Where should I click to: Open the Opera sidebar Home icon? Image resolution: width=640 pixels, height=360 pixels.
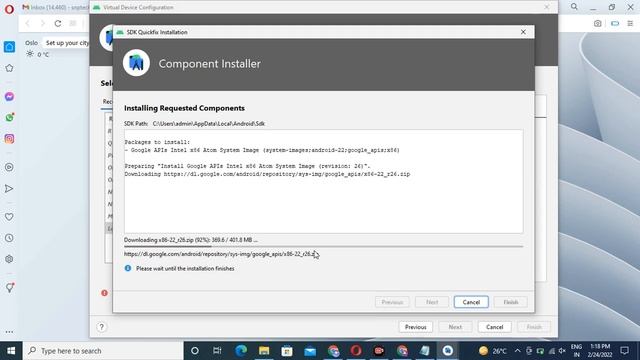9,47
